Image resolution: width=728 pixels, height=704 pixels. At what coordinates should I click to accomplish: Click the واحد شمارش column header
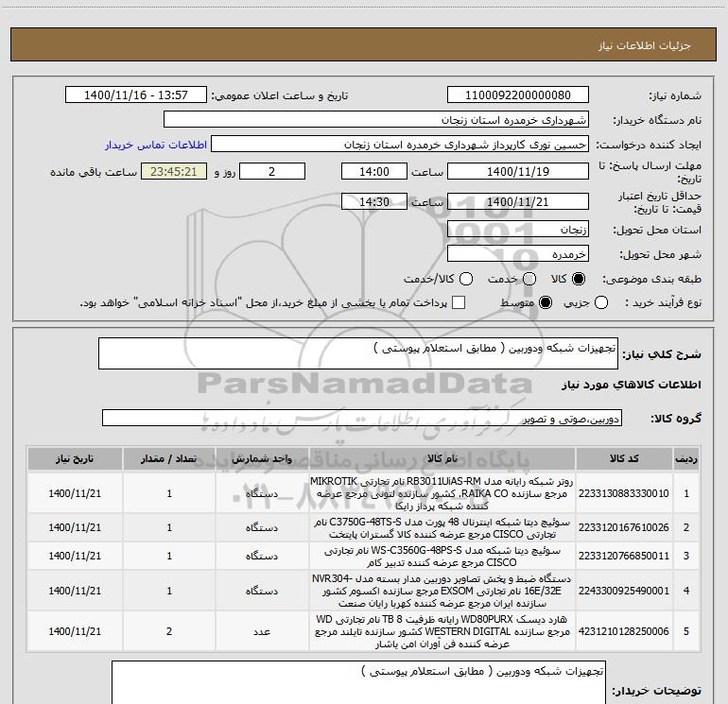pyautogui.click(x=262, y=459)
